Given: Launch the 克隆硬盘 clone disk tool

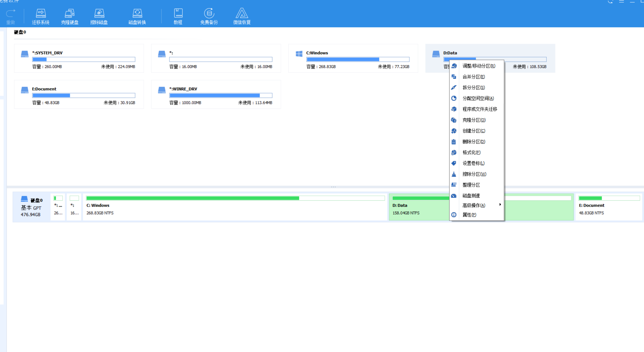Looking at the screenshot, I should [70, 16].
